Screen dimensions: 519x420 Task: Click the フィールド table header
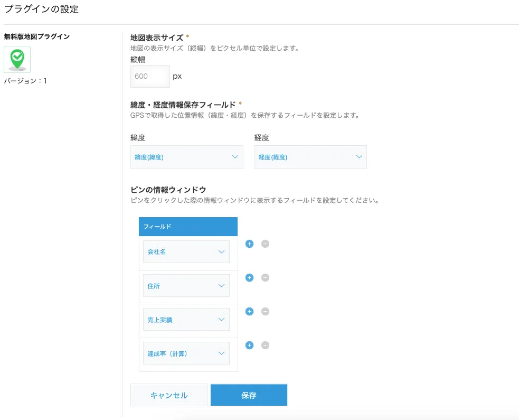(188, 227)
